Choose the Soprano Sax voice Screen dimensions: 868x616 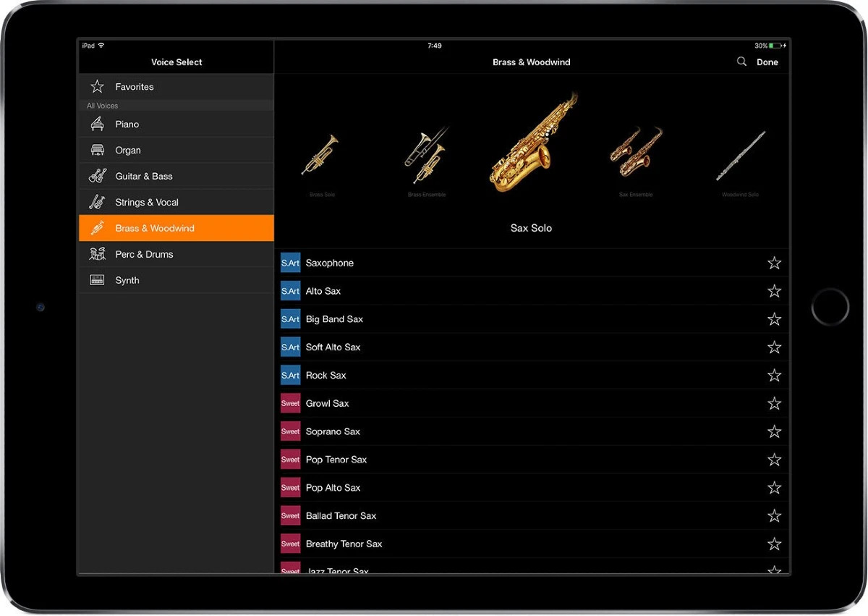333,431
